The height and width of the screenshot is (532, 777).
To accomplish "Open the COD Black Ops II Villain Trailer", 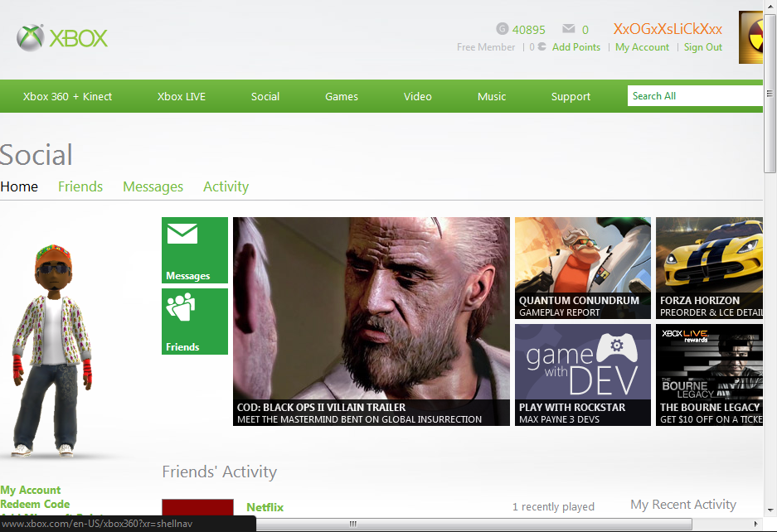I will pyautogui.click(x=372, y=322).
